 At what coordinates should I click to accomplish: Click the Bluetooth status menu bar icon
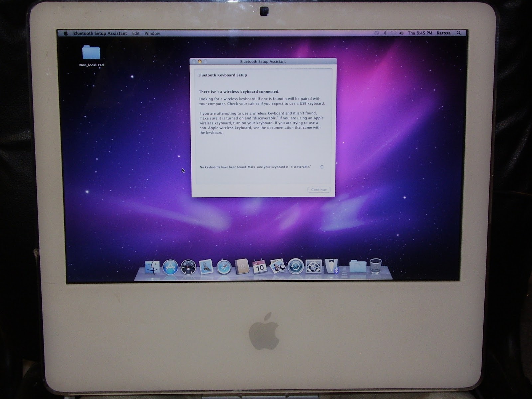385,33
